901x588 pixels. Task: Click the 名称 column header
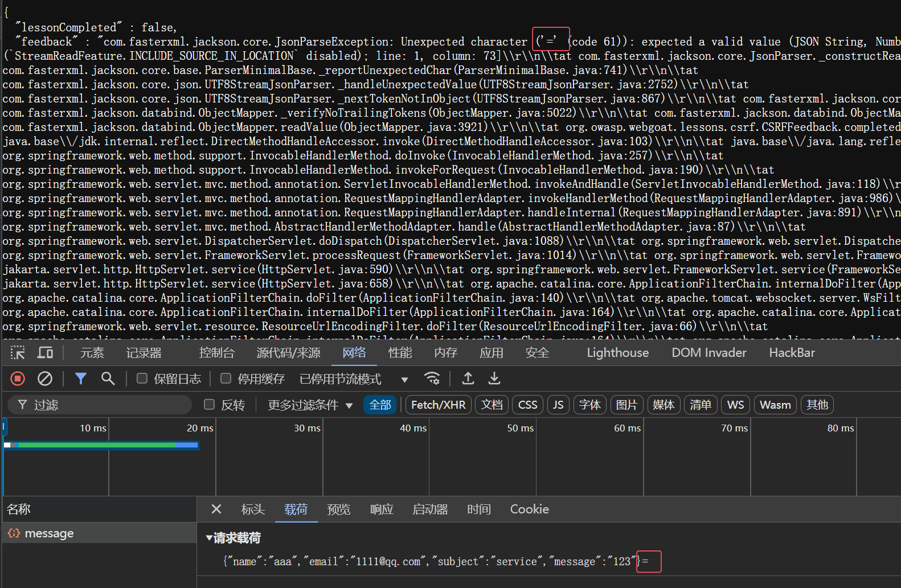pos(100,509)
